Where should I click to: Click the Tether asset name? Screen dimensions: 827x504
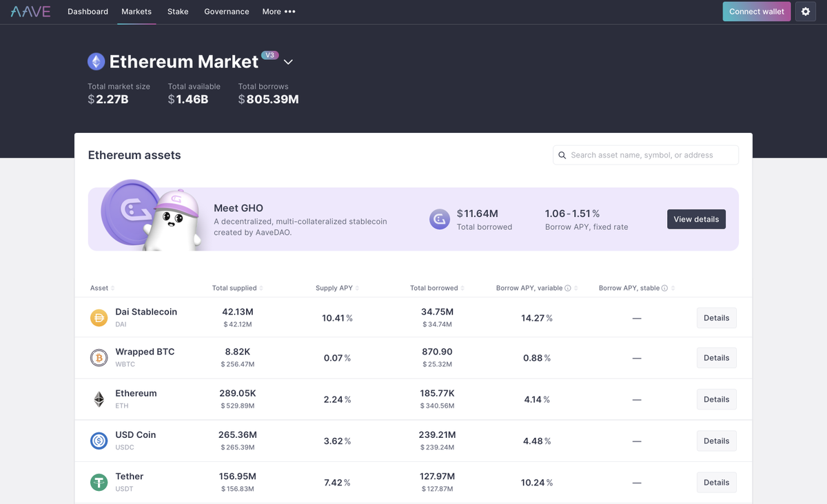130,476
